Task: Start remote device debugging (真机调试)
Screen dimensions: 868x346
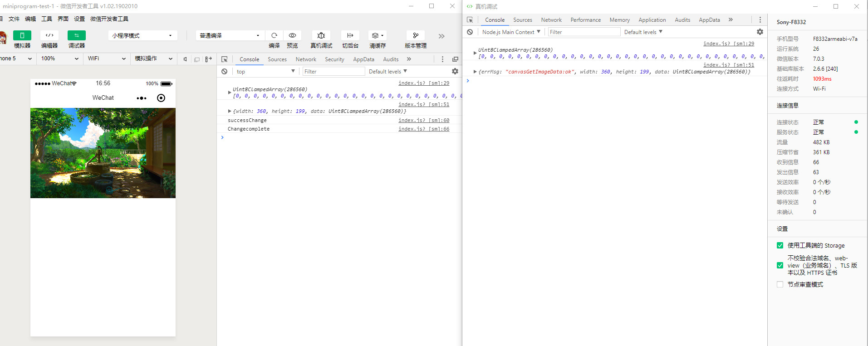Action: point(321,35)
